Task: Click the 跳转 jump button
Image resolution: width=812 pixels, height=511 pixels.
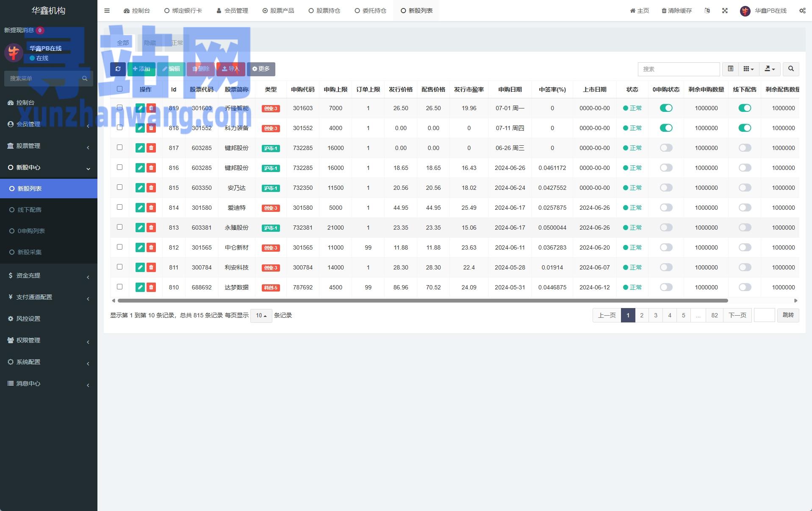Action: point(788,315)
